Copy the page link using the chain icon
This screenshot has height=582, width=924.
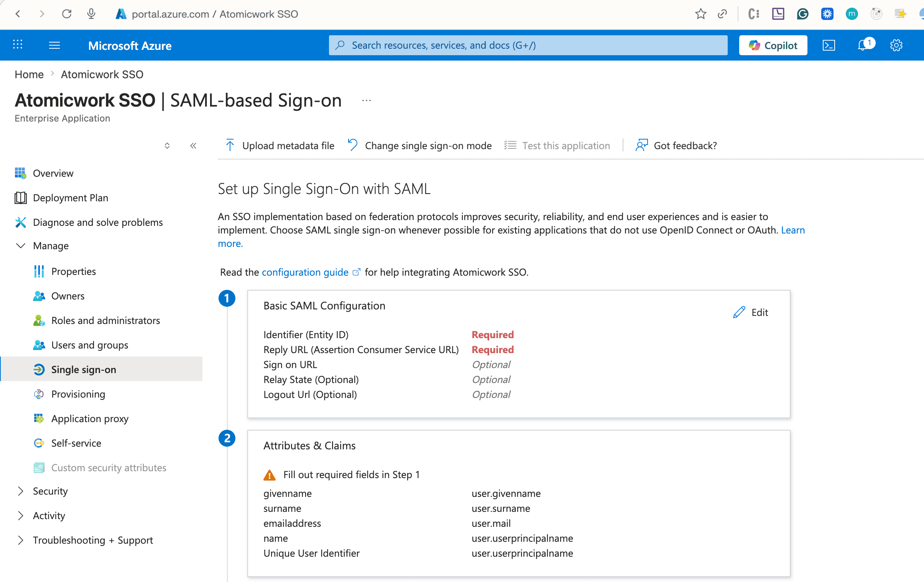coord(723,14)
